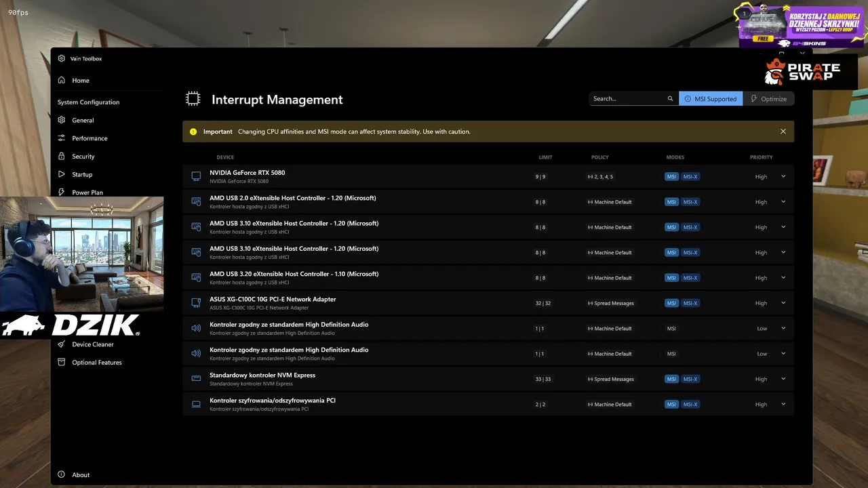The width and height of the screenshot is (868, 488).
Task: Go to the Startup section
Action: coord(82,175)
